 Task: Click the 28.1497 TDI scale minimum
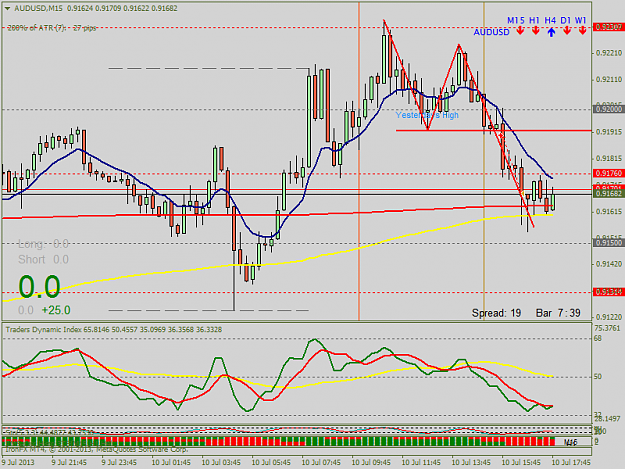pos(607,419)
